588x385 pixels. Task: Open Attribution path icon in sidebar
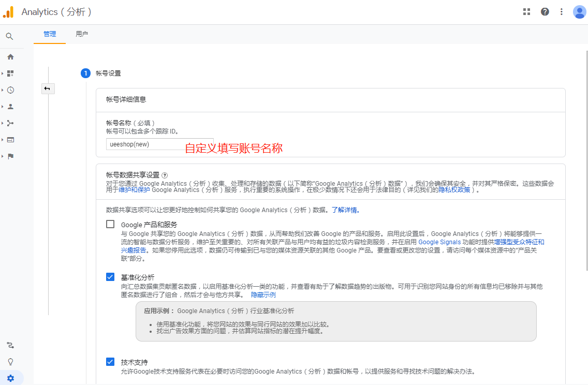pyautogui.click(x=10, y=345)
